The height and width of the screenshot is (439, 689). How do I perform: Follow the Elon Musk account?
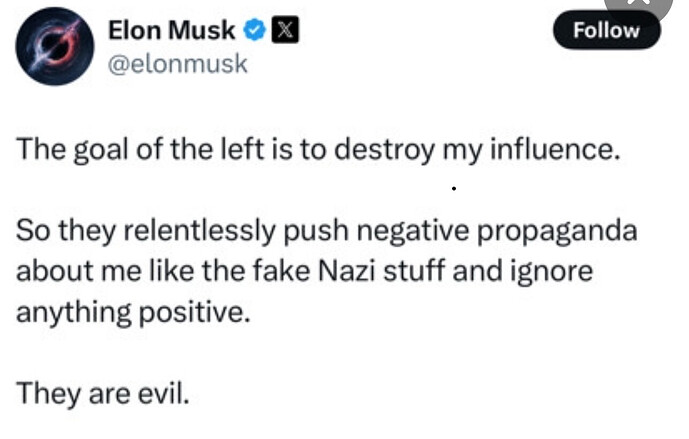point(606,30)
